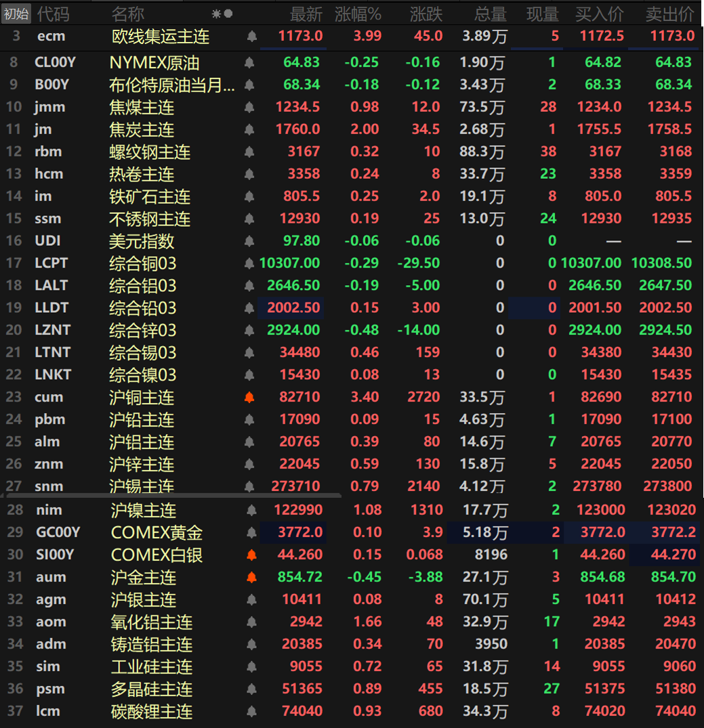Viewport: 704px width, 728px height.
Task: Click the bell icon beside 工业硅主连
Action: [252, 667]
